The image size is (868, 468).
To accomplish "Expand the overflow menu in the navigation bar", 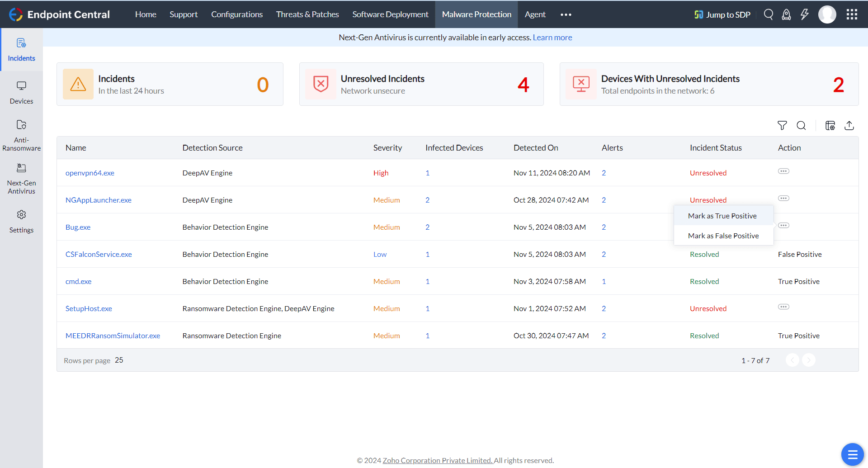I will point(565,14).
